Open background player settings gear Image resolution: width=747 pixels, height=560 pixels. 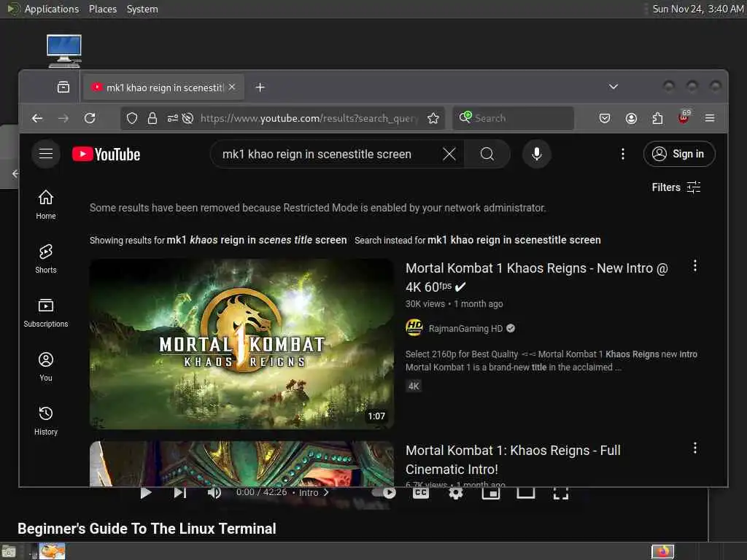click(455, 494)
